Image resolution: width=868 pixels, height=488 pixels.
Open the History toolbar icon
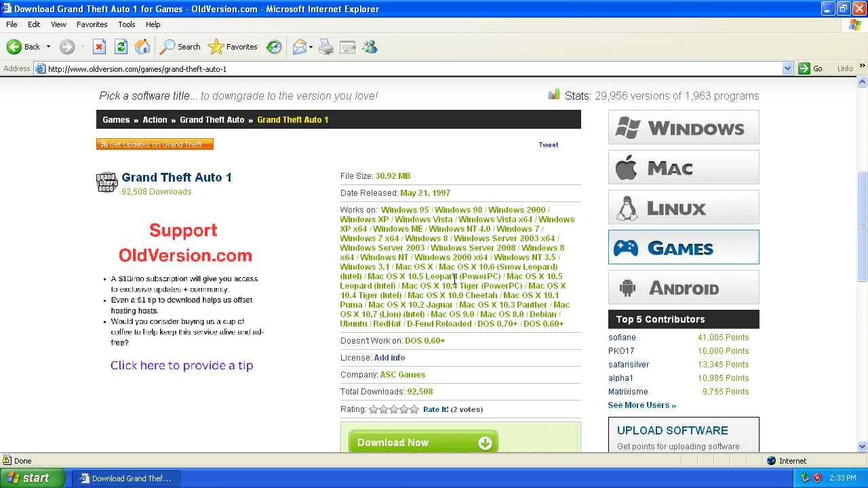click(x=274, y=47)
